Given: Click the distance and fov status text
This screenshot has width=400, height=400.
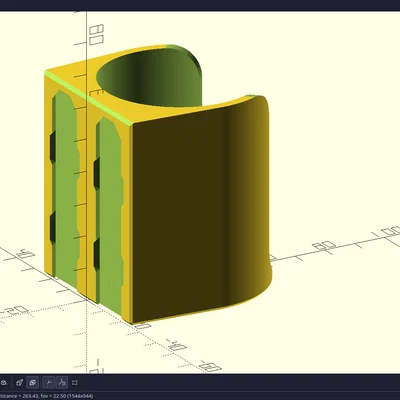Looking at the screenshot, I should pyautogui.click(x=46, y=396).
